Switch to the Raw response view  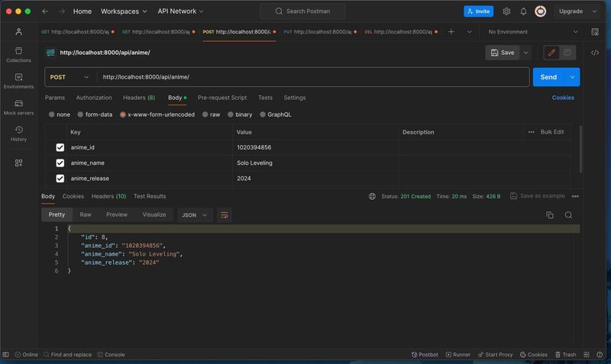(86, 214)
